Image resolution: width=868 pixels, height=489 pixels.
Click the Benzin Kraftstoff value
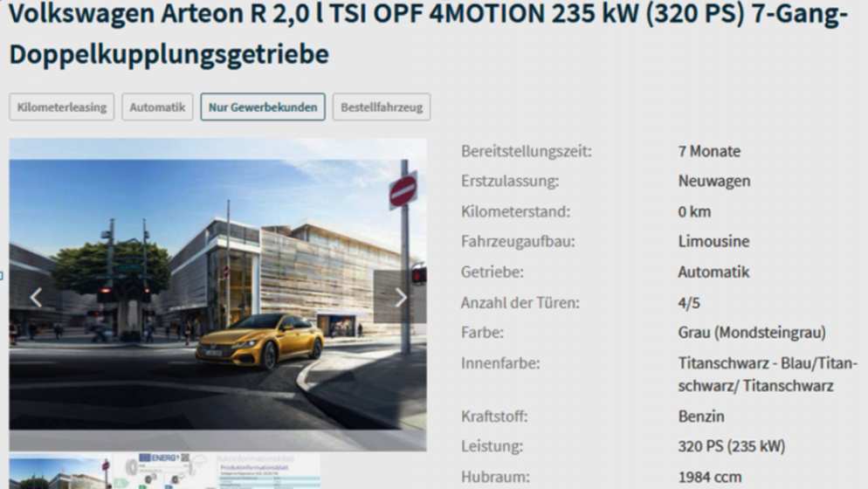coord(701,417)
